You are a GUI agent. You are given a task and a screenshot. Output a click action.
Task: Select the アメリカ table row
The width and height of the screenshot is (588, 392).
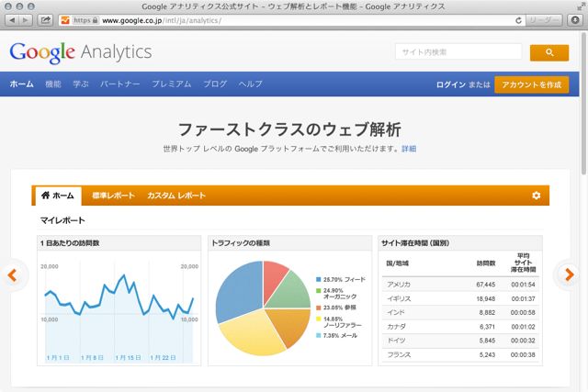pos(460,285)
